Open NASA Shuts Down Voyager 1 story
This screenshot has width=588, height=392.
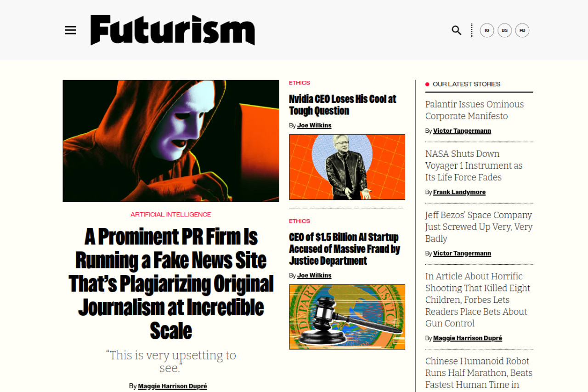[474, 165]
